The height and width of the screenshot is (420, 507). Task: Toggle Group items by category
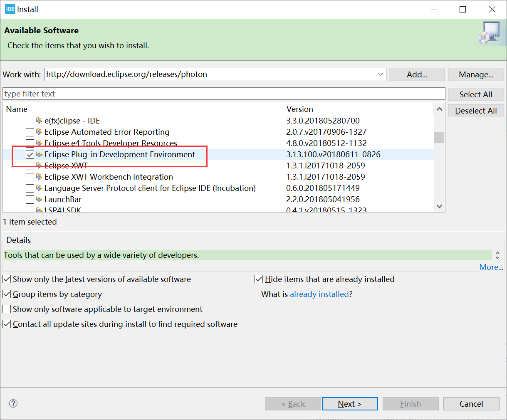[7, 294]
